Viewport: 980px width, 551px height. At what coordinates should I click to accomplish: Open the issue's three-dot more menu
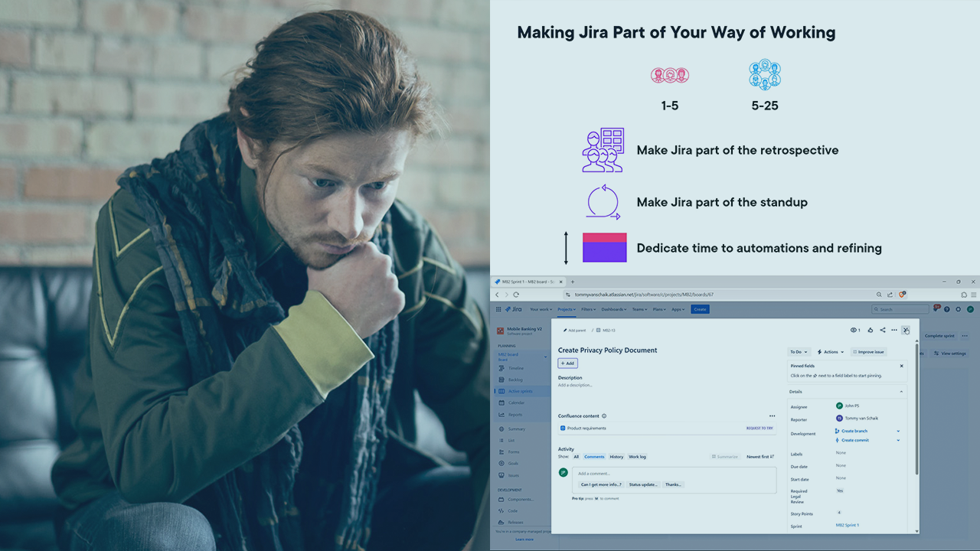[x=893, y=331]
